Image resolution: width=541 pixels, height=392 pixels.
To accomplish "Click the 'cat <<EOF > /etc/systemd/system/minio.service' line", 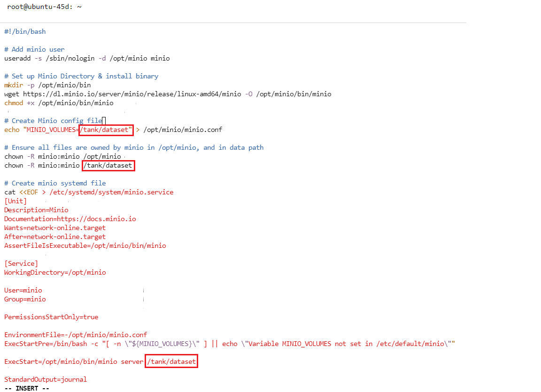I will click(89, 192).
